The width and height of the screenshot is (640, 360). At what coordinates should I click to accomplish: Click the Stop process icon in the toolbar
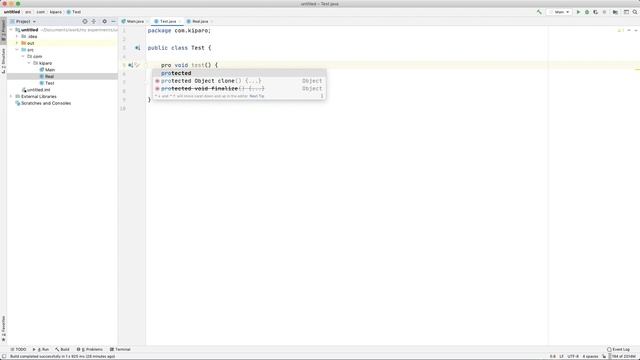(604, 12)
